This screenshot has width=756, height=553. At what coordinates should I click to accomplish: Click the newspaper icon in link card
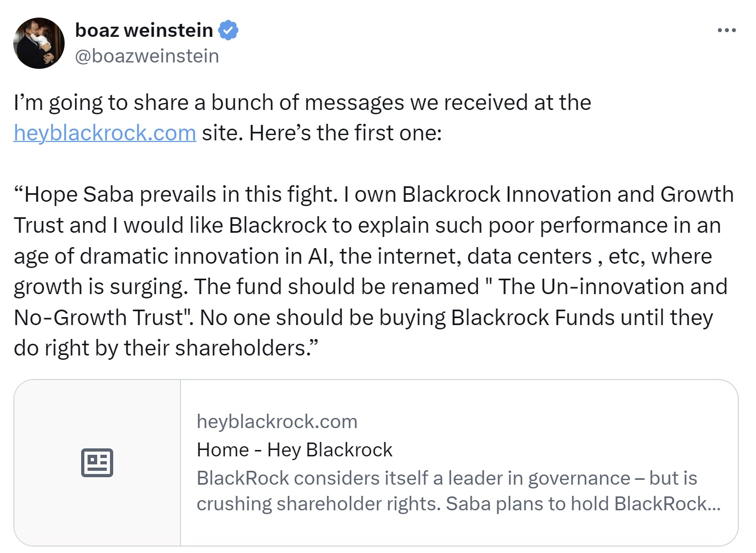point(97,462)
